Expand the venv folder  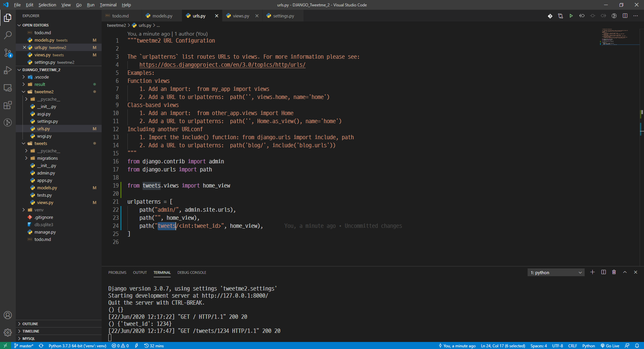59,210
